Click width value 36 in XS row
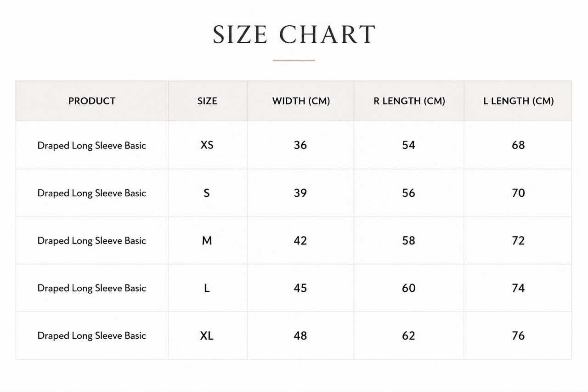This screenshot has width=588, height=392. [x=300, y=145]
